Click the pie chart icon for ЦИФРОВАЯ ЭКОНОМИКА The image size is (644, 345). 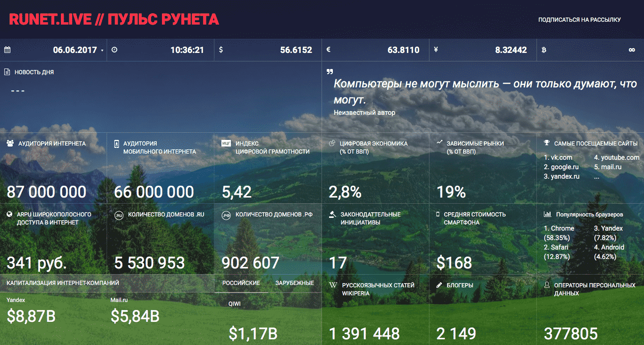(332, 143)
